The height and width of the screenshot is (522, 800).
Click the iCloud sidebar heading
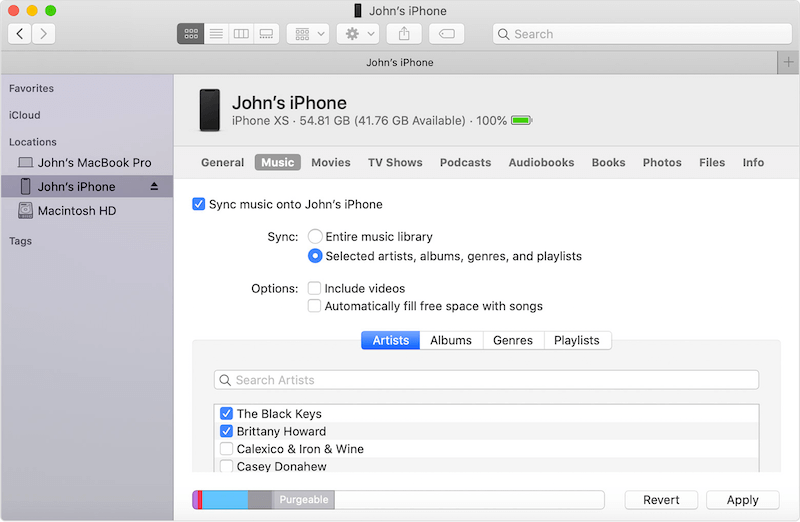point(24,115)
